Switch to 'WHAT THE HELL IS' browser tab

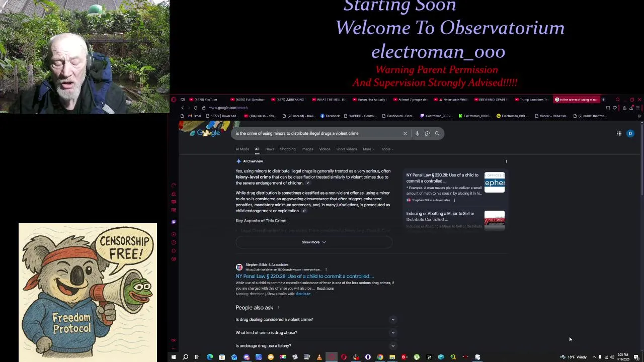(x=329, y=100)
